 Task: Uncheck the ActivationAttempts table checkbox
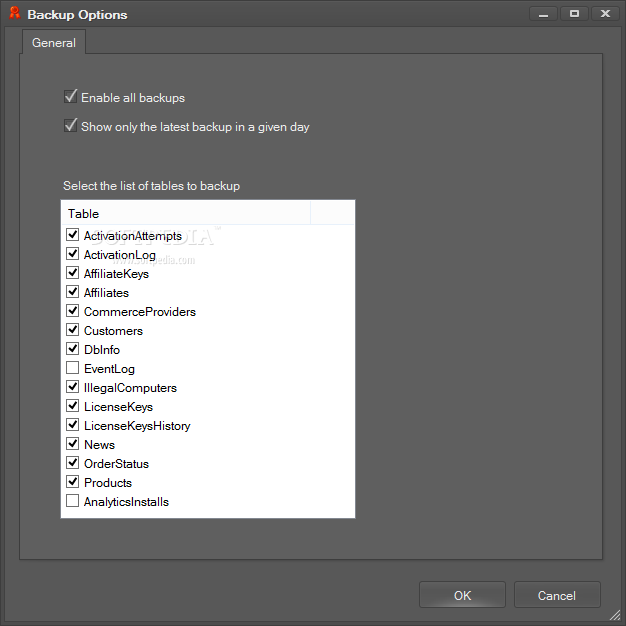click(x=72, y=235)
